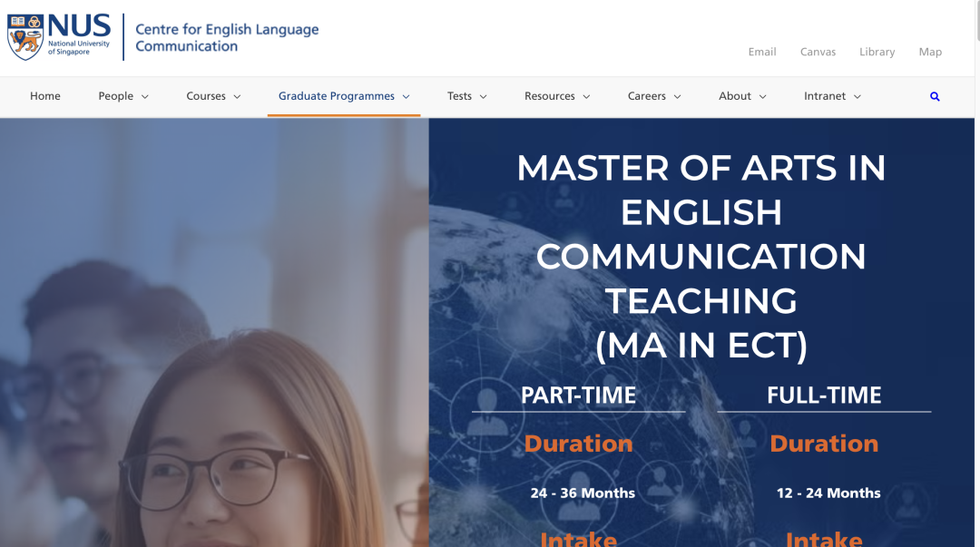980x547 pixels.
Task: Go to the Map quick link
Action: [930, 52]
